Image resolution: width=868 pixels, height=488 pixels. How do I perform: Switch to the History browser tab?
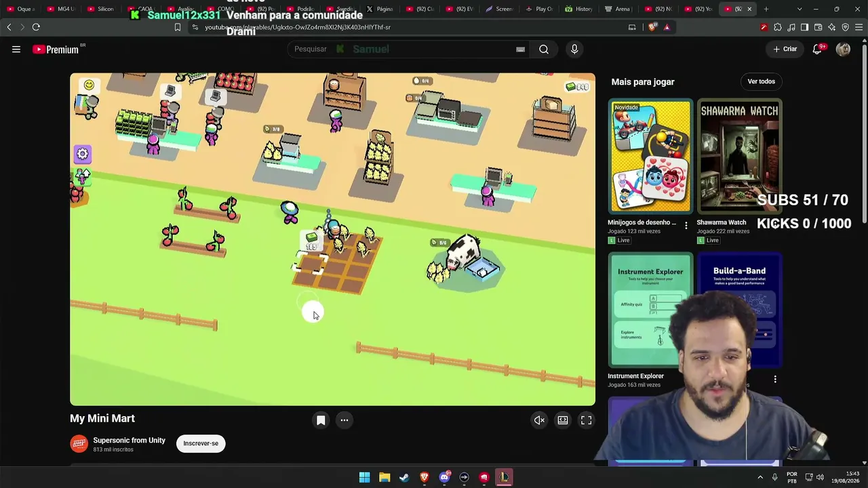coord(579,9)
